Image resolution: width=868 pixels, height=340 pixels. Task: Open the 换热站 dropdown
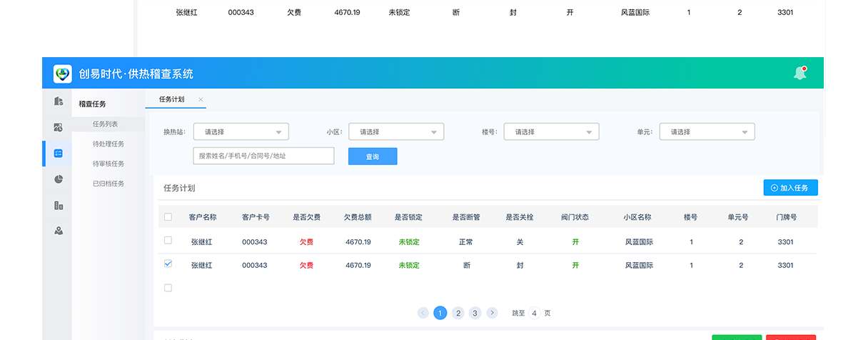[241, 131]
